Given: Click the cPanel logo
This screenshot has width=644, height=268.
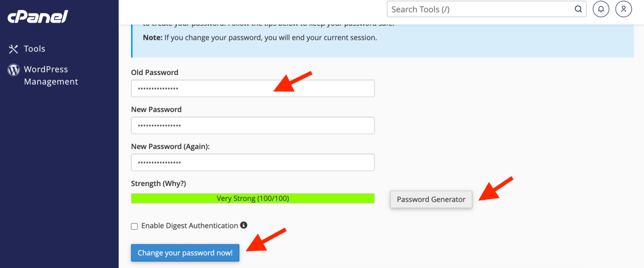Looking at the screenshot, I should point(38,17).
